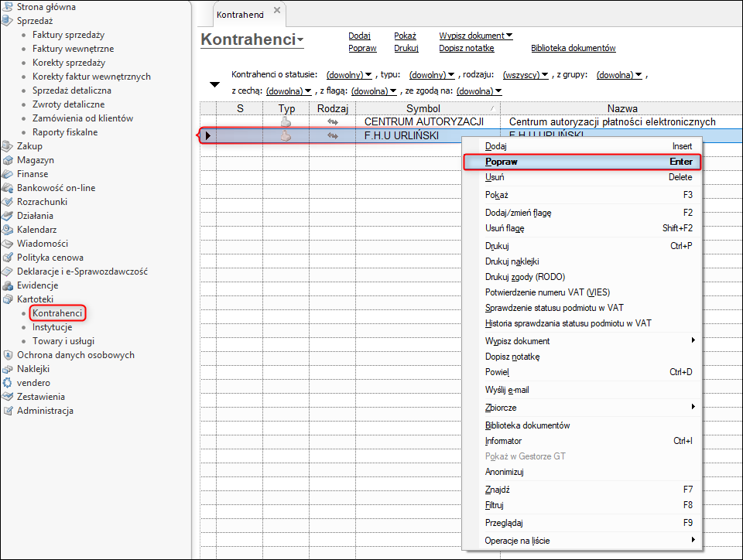Click the Bankowość on-line icon
This screenshot has height=560, width=743.
(8, 188)
